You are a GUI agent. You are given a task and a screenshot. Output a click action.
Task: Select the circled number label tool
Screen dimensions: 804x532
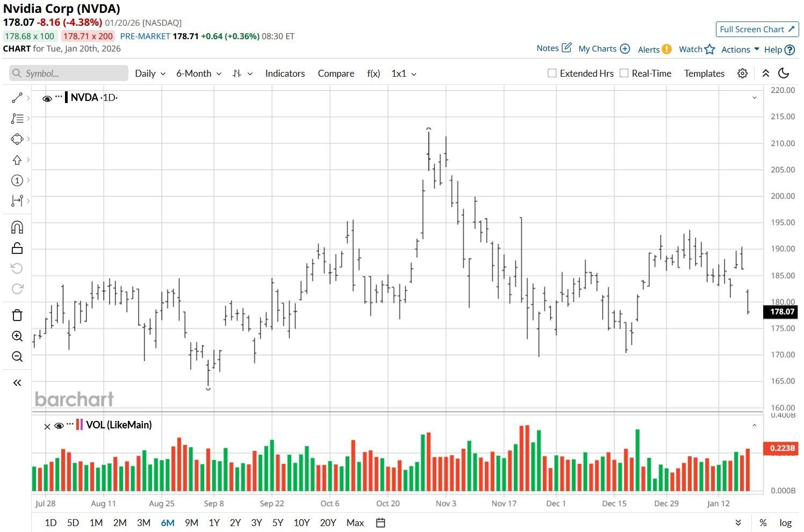17,180
